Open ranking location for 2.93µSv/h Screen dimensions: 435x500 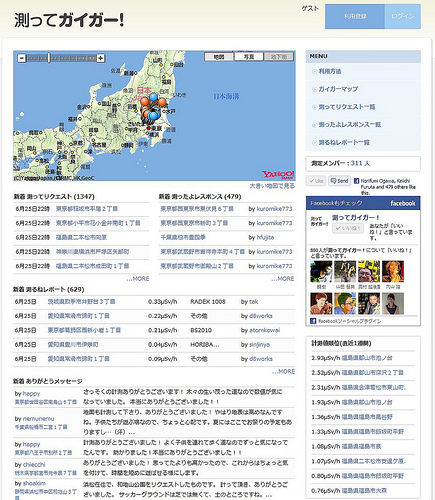tap(367, 358)
